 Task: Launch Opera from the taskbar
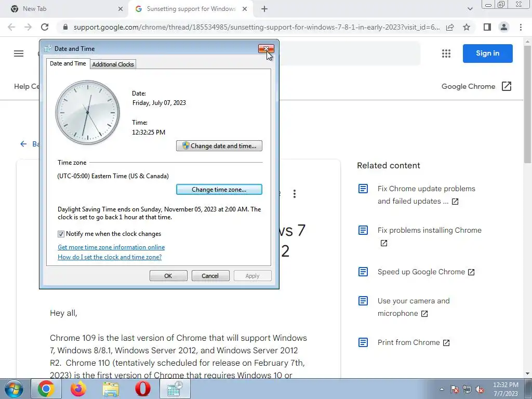point(143,389)
